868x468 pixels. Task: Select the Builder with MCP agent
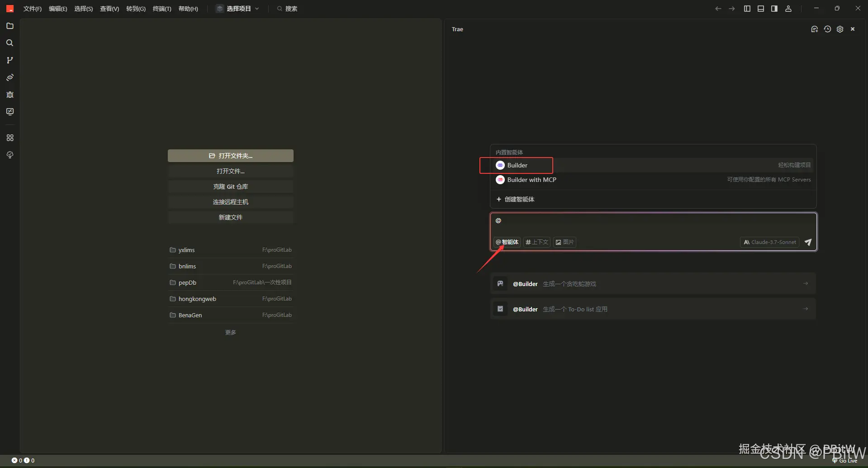[x=653, y=180]
